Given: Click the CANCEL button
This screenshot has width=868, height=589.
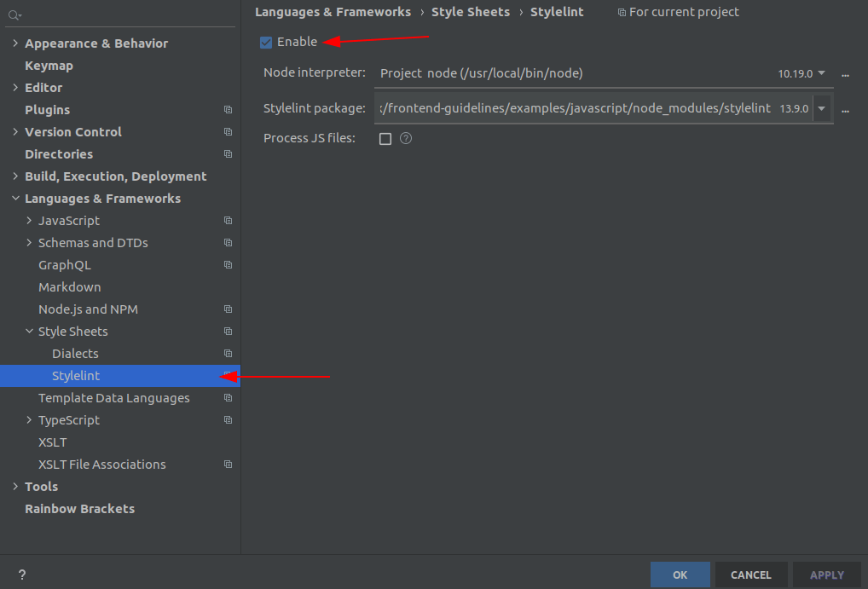Looking at the screenshot, I should pyautogui.click(x=750, y=575).
